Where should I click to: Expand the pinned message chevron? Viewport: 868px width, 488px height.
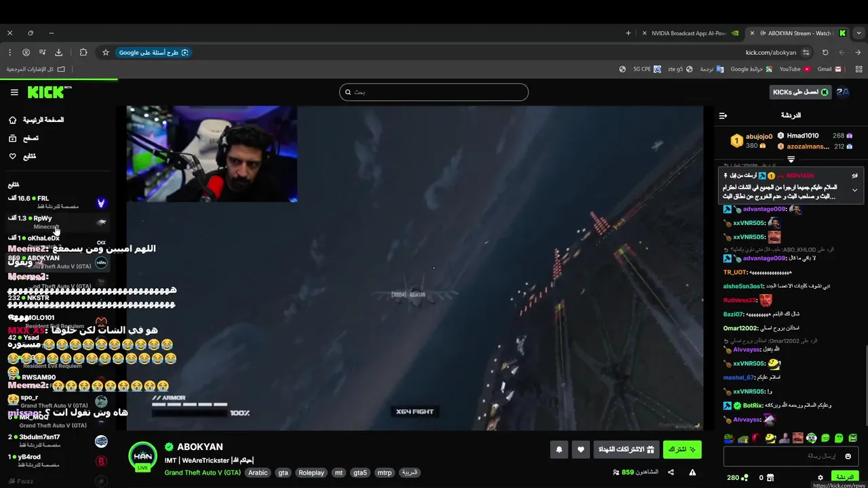(x=854, y=190)
